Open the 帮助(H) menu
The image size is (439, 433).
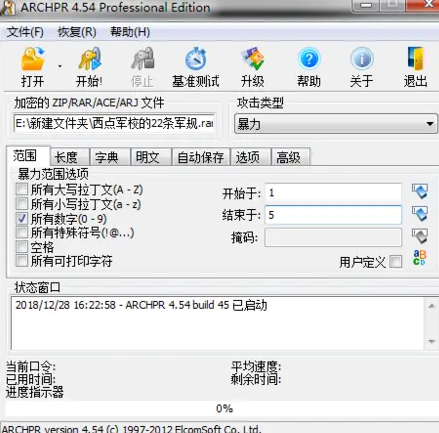130,32
